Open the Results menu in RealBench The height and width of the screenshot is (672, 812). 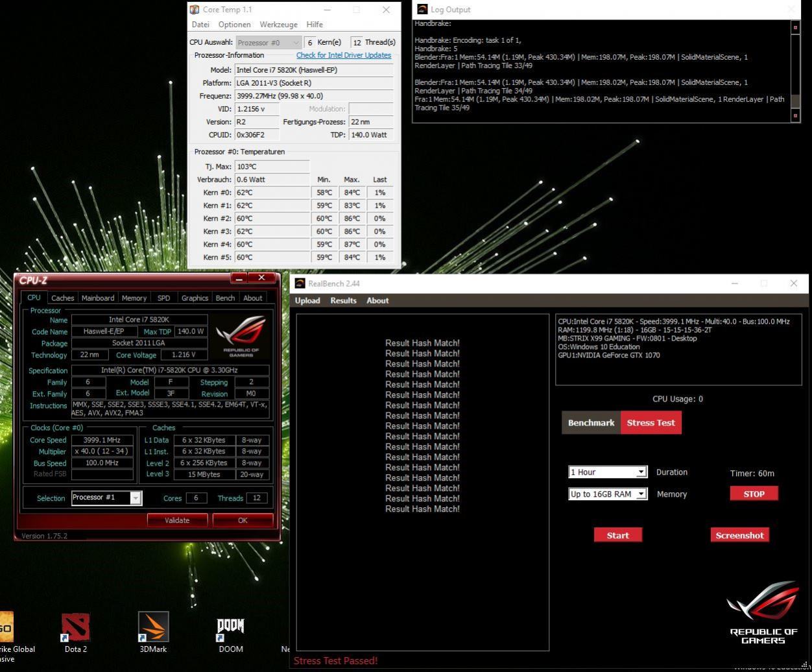(343, 300)
